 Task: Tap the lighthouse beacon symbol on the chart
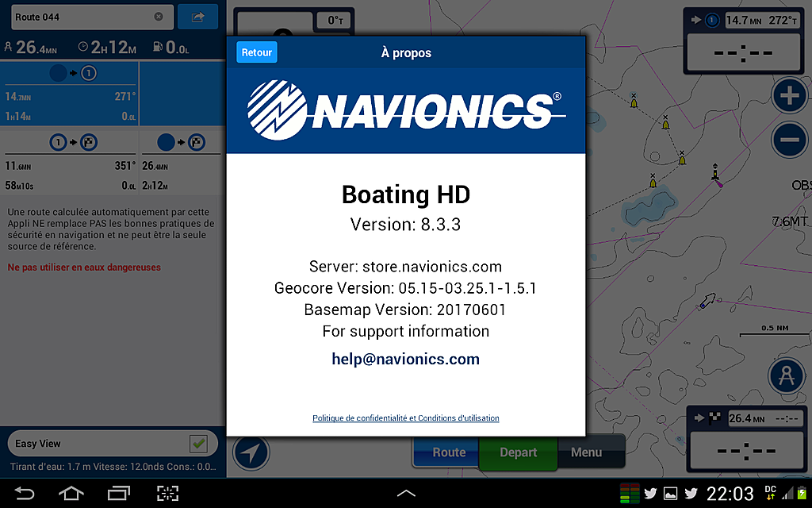pyautogui.click(x=716, y=174)
